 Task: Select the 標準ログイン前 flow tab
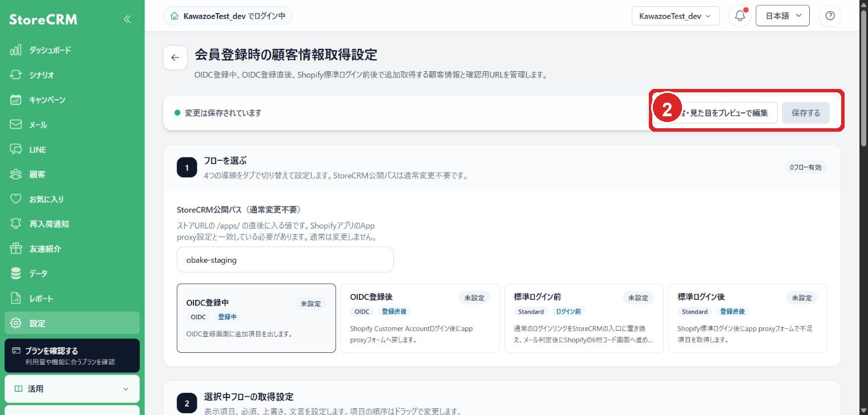(584, 318)
